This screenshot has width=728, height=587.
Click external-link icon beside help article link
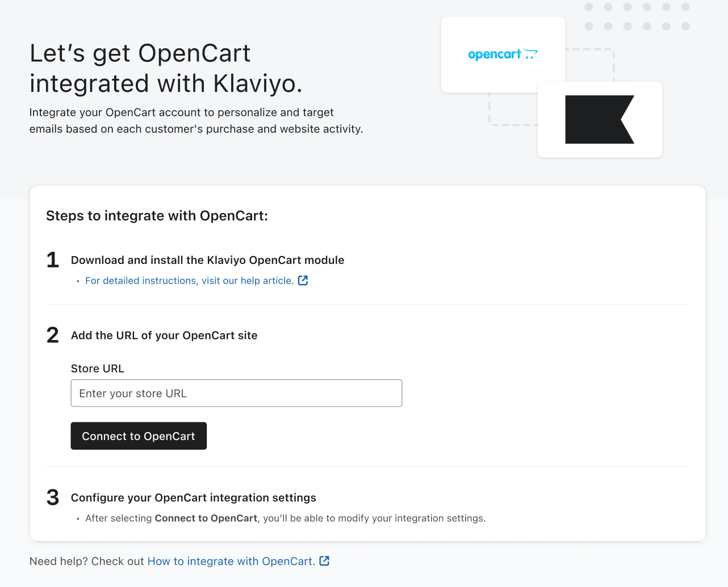coord(303,280)
